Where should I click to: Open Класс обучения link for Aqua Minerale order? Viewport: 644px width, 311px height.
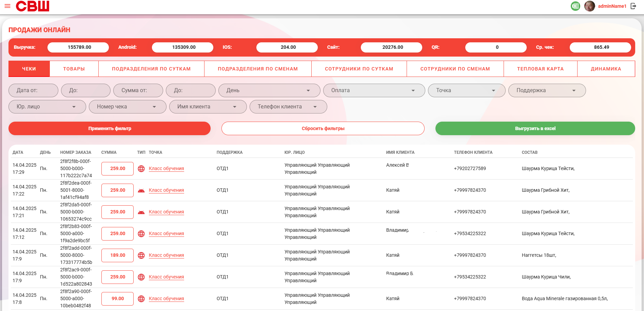click(x=167, y=299)
